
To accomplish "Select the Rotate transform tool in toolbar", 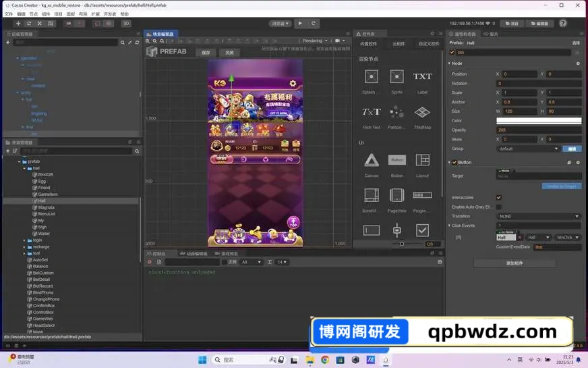I will tap(29, 23).
